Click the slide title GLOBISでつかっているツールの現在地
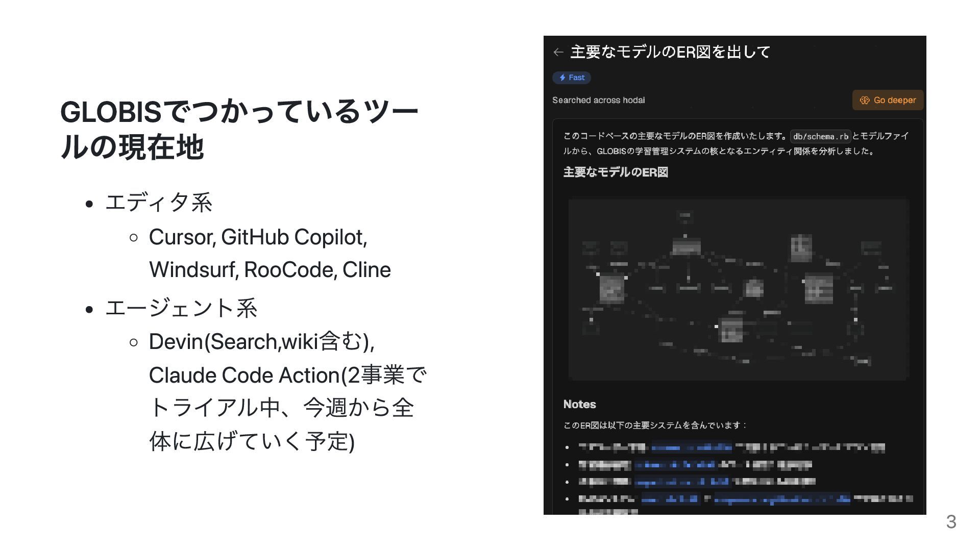The width and height of the screenshot is (980, 551). (239, 129)
